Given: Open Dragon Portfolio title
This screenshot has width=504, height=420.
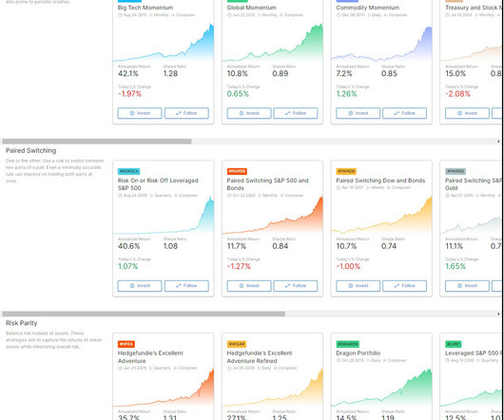Looking at the screenshot, I should (359, 353).
